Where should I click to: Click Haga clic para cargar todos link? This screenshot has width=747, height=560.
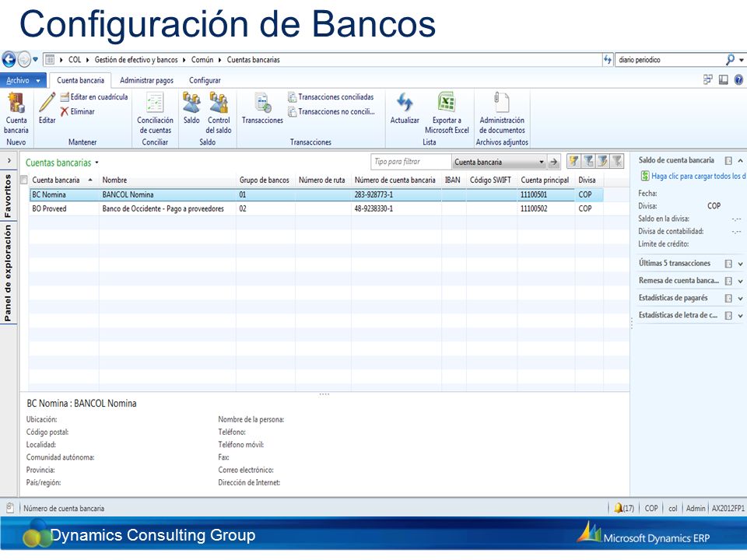tap(699, 177)
